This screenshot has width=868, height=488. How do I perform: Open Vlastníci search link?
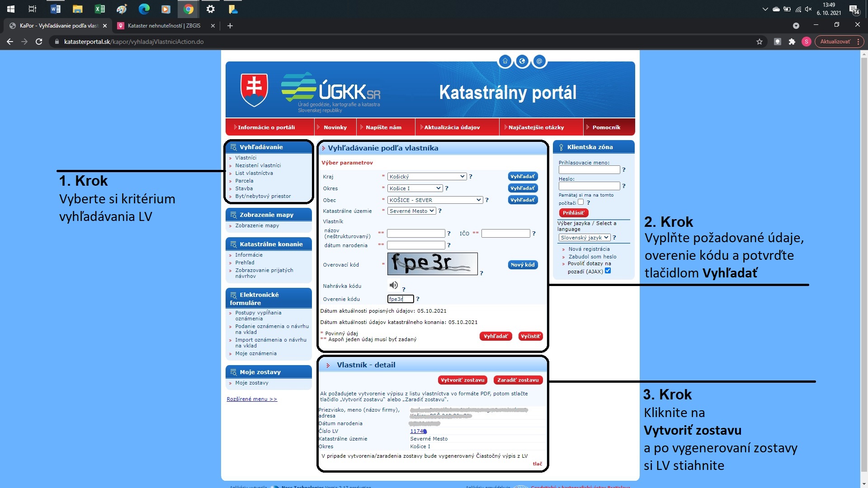coord(245,158)
